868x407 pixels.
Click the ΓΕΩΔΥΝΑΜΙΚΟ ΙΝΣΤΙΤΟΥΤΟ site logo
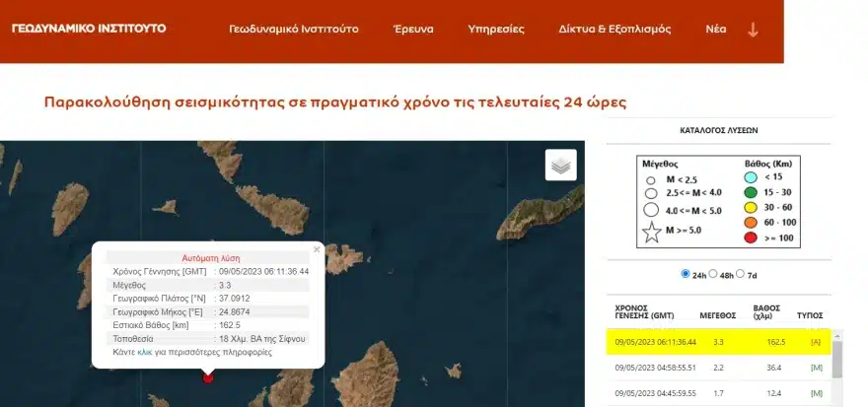click(x=89, y=29)
